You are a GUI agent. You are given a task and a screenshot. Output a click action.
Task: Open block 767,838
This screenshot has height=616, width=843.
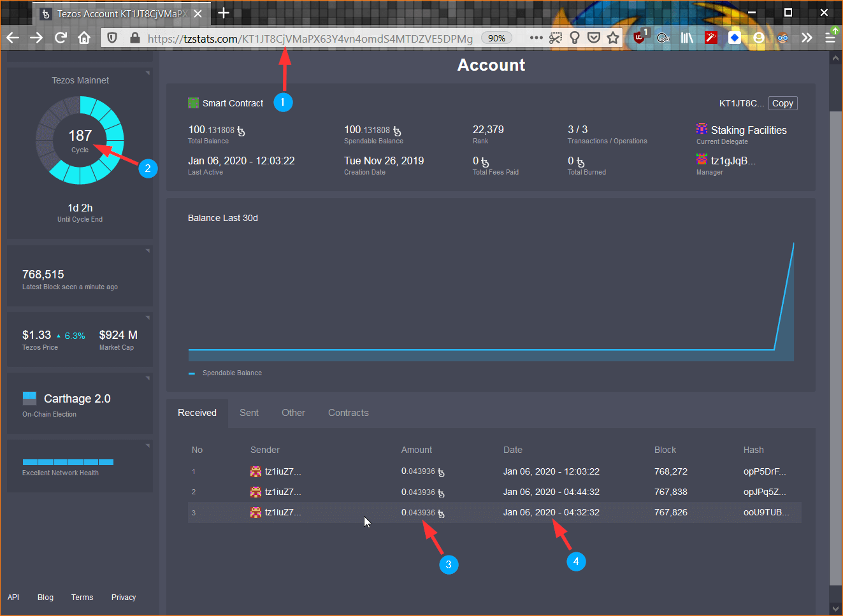tap(671, 492)
